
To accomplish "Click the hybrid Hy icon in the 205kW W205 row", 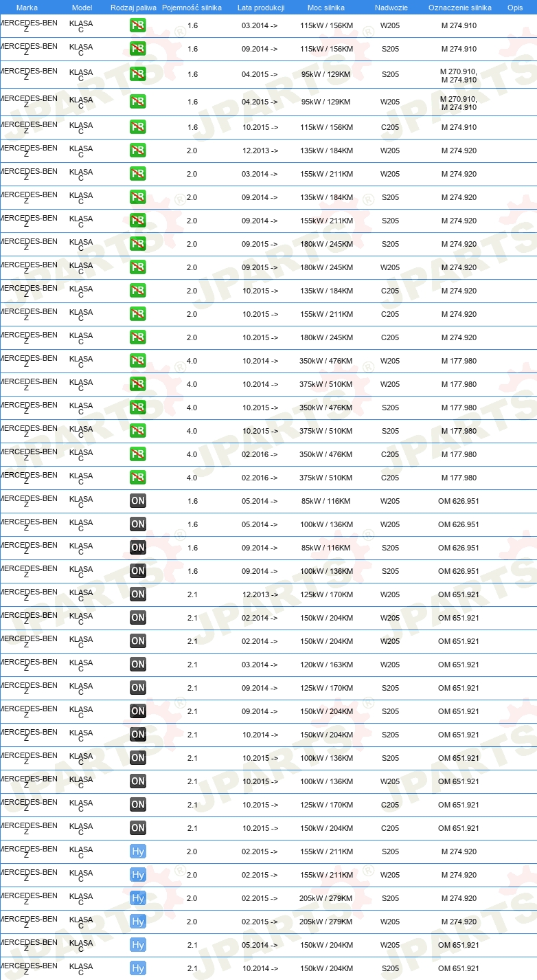I will click(138, 922).
